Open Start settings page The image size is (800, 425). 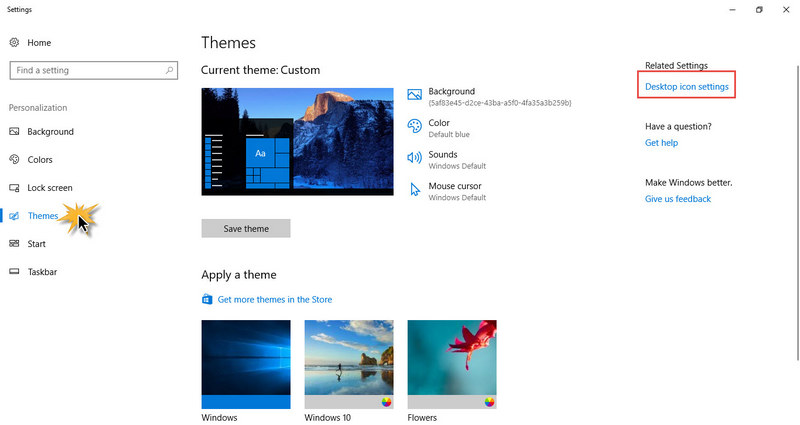click(36, 244)
